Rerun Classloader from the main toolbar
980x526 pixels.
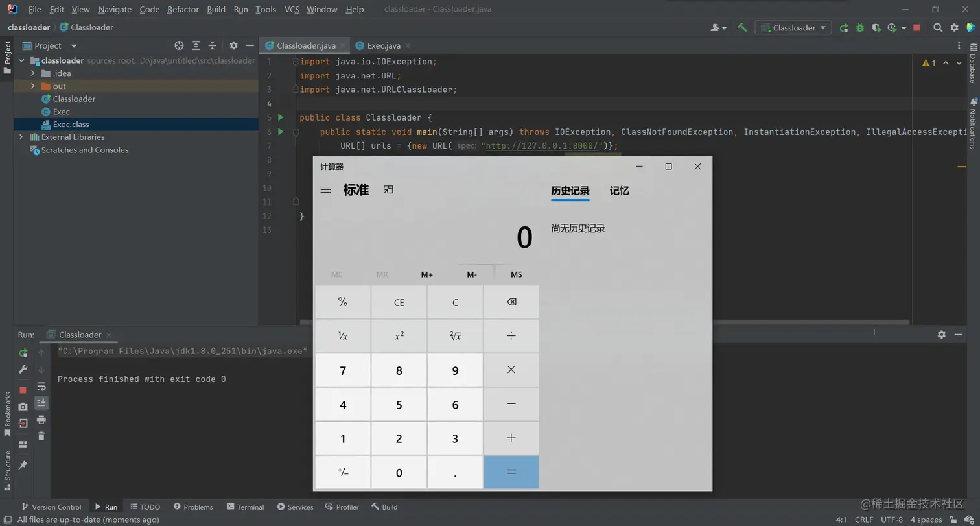[x=844, y=28]
